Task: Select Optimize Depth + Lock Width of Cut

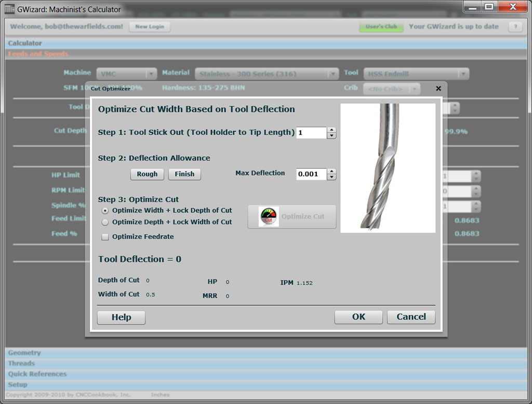Action: point(105,222)
